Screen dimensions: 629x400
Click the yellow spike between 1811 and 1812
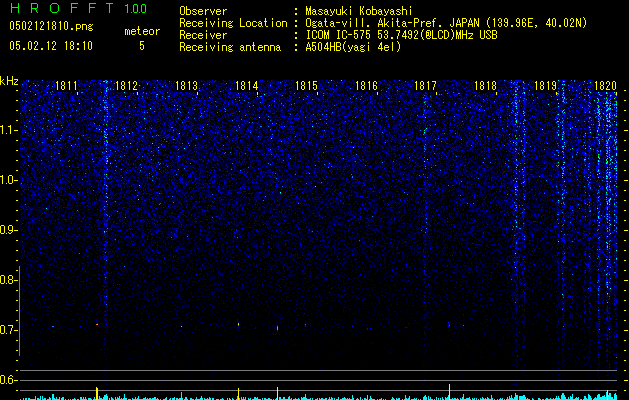click(97, 393)
